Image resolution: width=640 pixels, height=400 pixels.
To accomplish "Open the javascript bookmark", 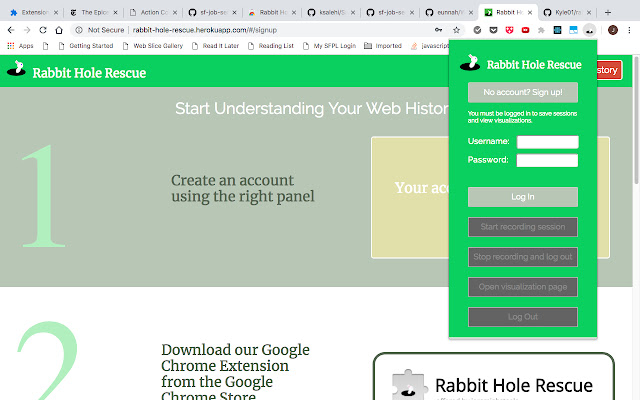I will pos(429,46).
